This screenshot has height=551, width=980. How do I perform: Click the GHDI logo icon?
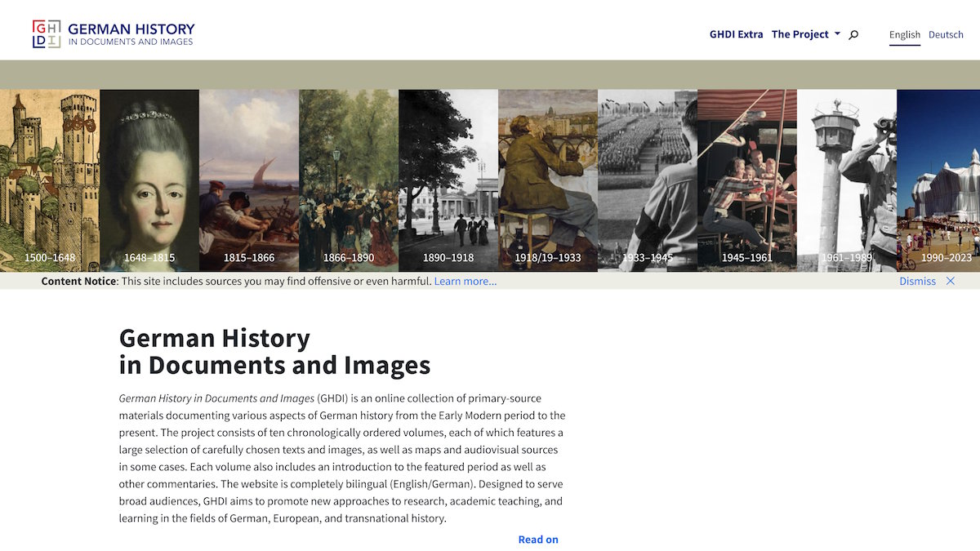click(47, 34)
